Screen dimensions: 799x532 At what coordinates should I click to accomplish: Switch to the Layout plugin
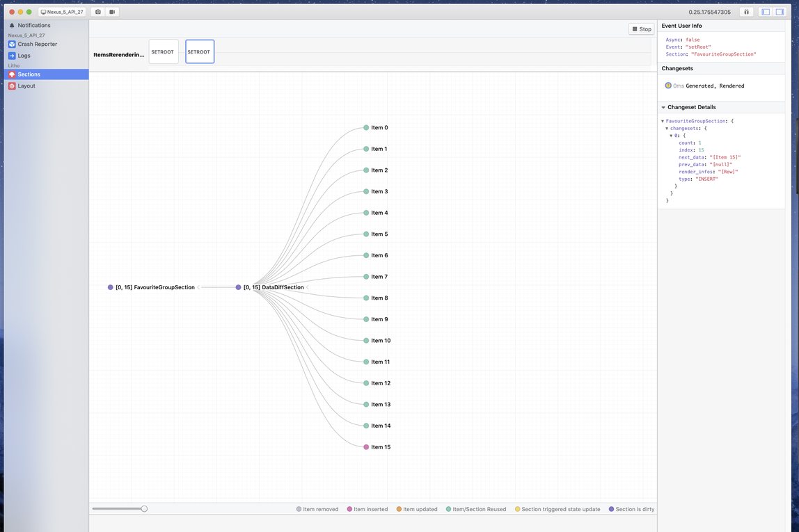coord(26,86)
